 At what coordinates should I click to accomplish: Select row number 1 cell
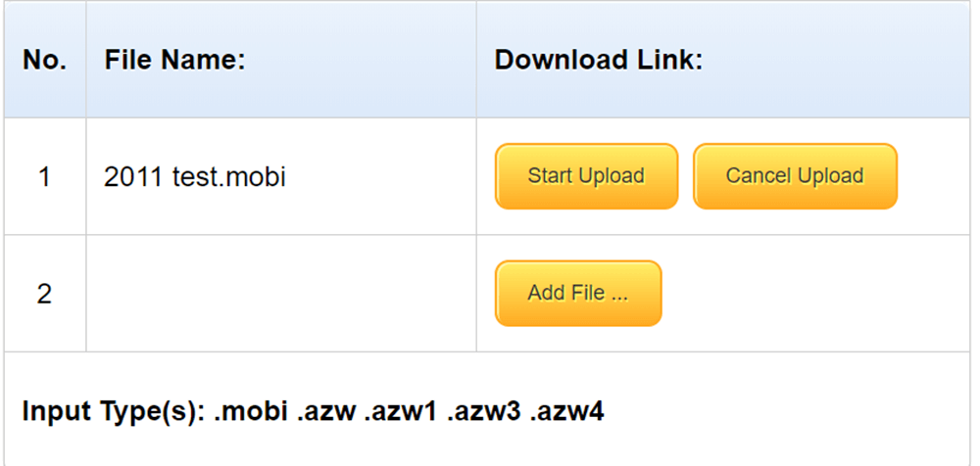[x=44, y=177]
